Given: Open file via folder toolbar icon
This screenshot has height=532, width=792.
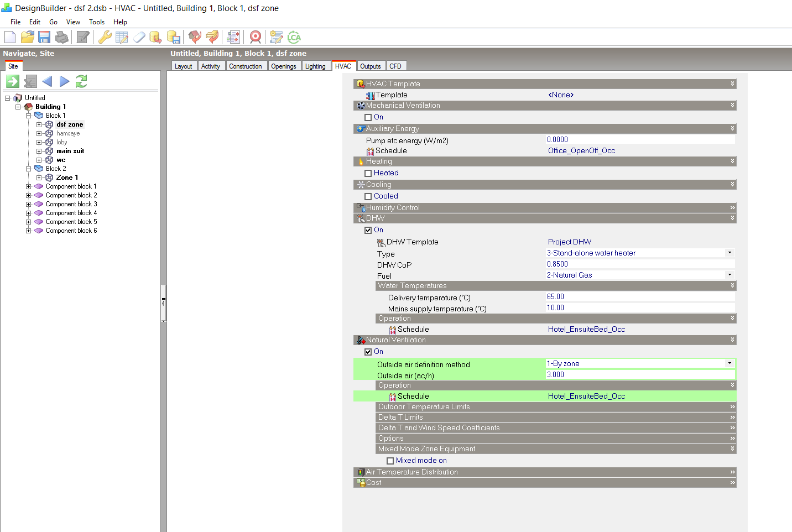Looking at the screenshot, I should coord(27,37).
